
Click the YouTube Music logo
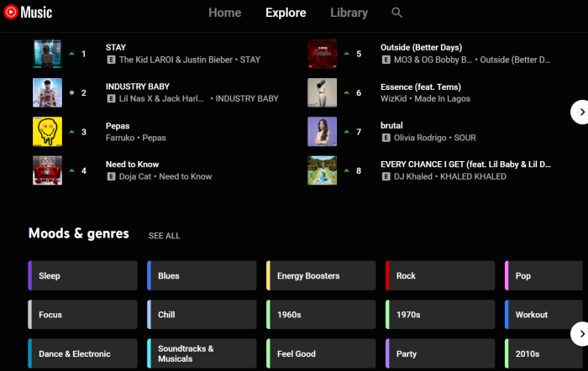pyautogui.click(x=28, y=13)
